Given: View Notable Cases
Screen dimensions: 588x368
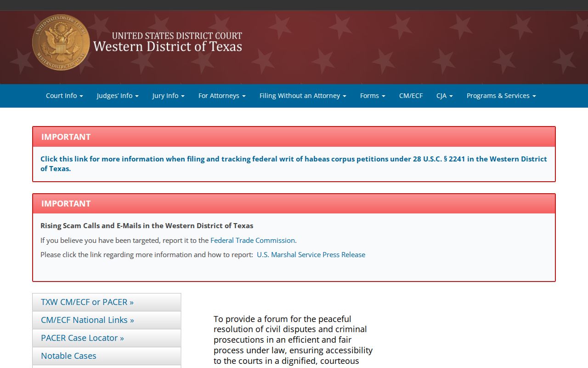Looking at the screenshot, I should click(x=107, y=356).
